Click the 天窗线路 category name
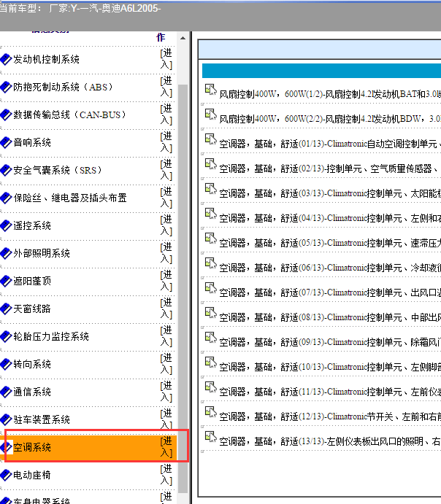 point(32,309)
